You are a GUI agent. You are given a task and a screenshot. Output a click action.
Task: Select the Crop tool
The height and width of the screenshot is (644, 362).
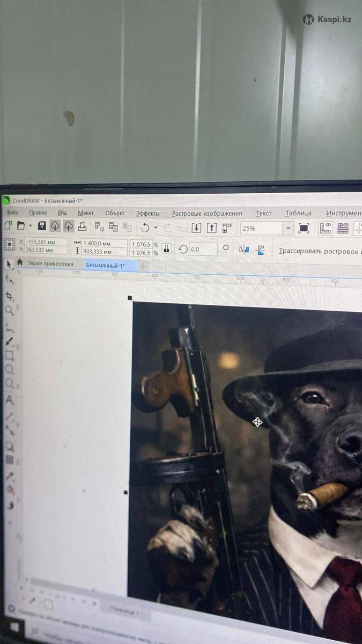point(9,296)
